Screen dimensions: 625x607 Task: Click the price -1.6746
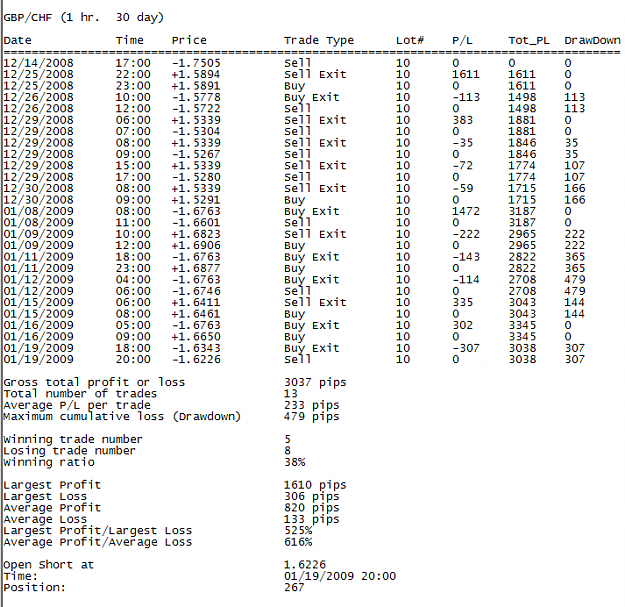click(196, 291)
